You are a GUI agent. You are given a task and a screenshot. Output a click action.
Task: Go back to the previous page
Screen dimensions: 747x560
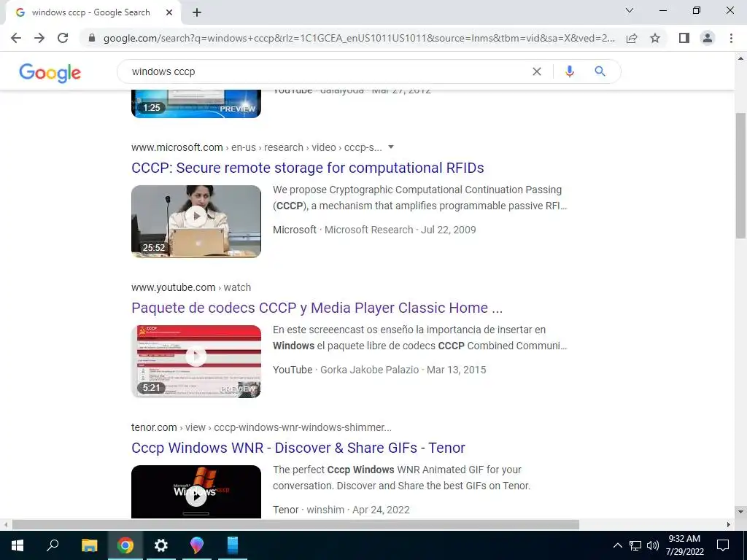point(16,38)
